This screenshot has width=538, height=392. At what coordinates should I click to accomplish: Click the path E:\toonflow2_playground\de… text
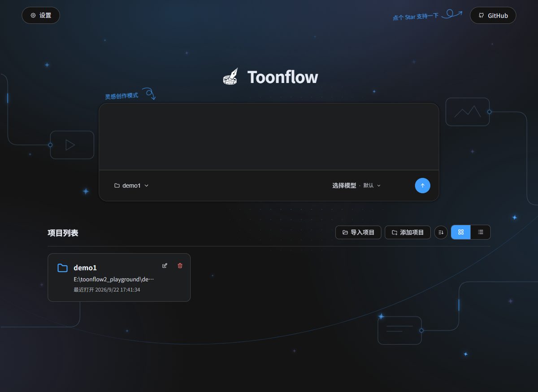point(114,279)
